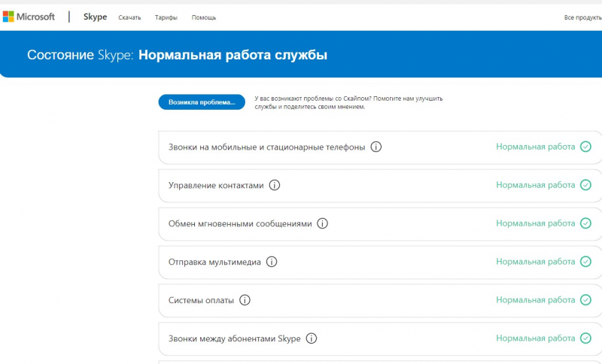Open info icon next to Системы оплаты
The height and width of the screenshot is (364, 602).
pyautogui.click(x=245, y=300)
